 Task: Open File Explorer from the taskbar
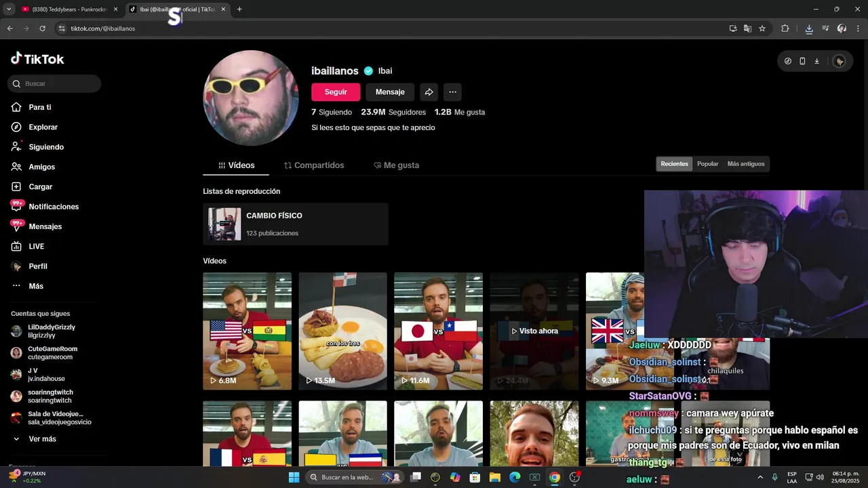point(494,477)
